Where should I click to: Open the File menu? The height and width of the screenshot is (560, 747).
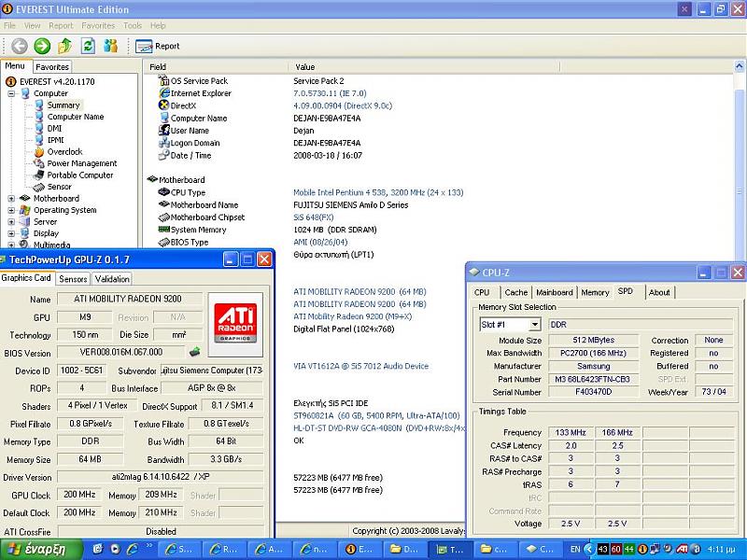pyautogui.click(x=9, y=26)
